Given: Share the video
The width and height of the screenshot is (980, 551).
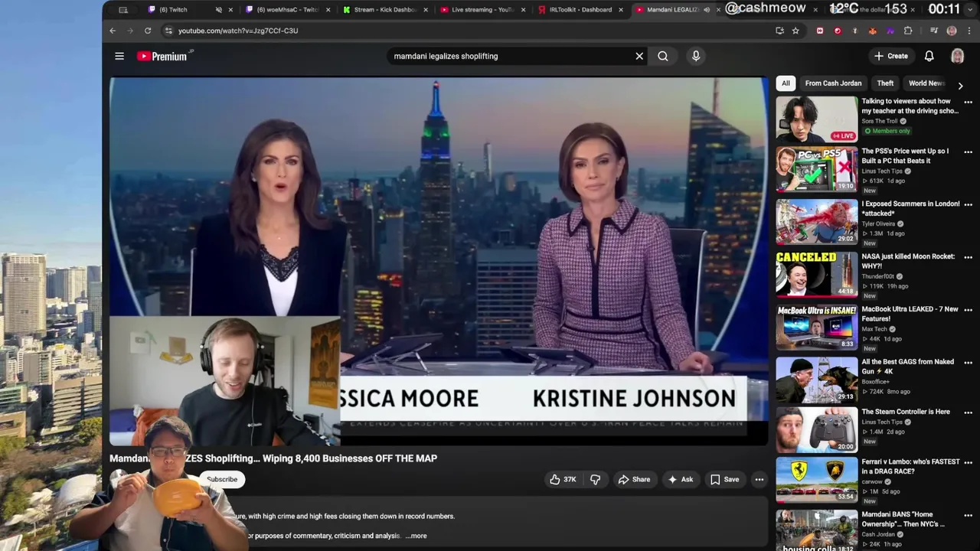Looking at the screenshot, I should coord(634,479).
